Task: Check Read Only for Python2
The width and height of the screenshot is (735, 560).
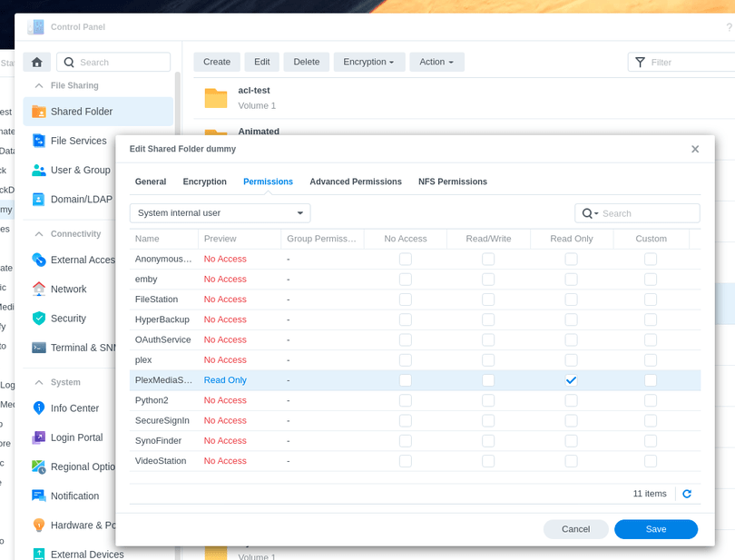Action: pyautogui.click(x=571, y=400)
